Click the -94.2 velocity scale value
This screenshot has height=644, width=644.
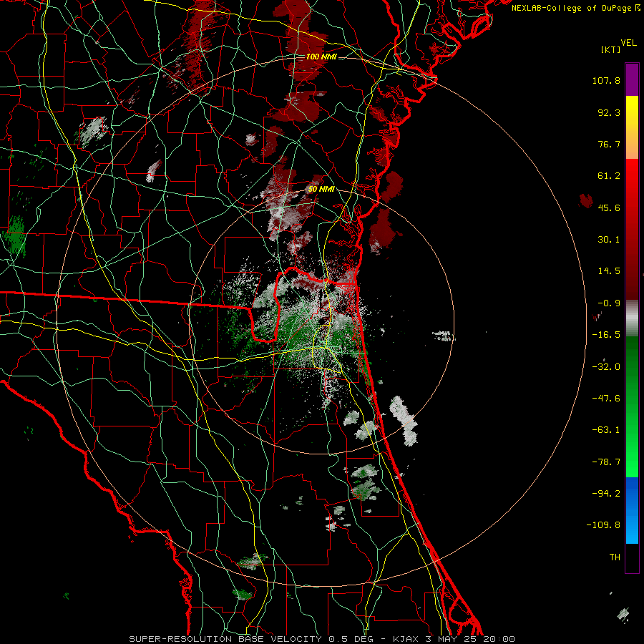606,494
